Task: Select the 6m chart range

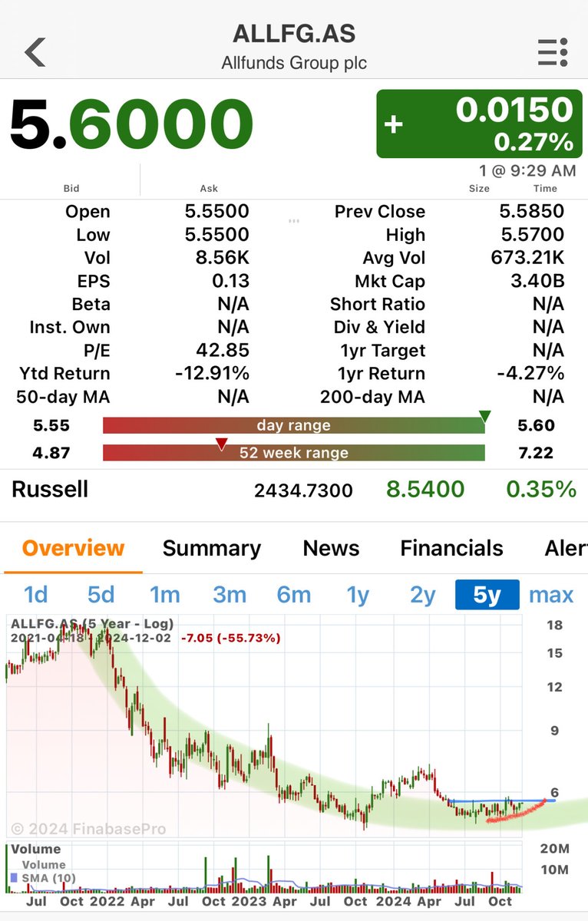Action: [x=293, y=595]
